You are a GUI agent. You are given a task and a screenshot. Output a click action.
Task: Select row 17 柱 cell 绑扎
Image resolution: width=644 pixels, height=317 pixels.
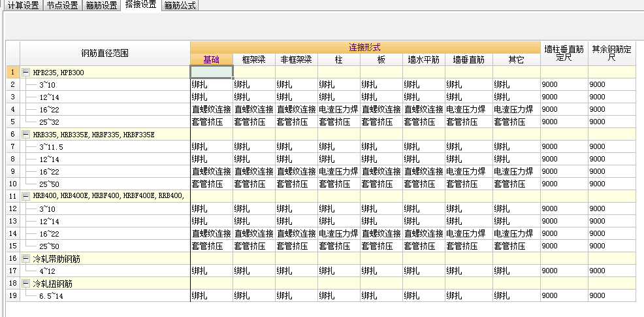point(339,271)
